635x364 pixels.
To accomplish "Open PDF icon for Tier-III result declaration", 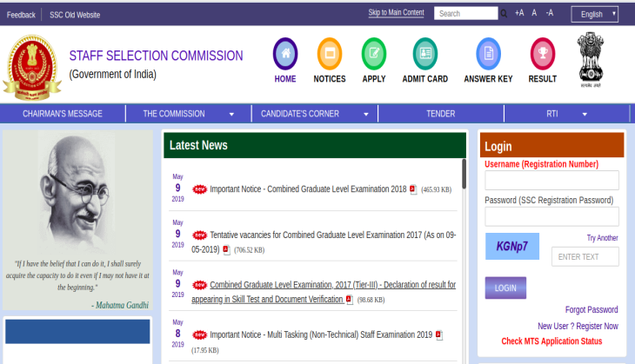I will tap(350, 300).
